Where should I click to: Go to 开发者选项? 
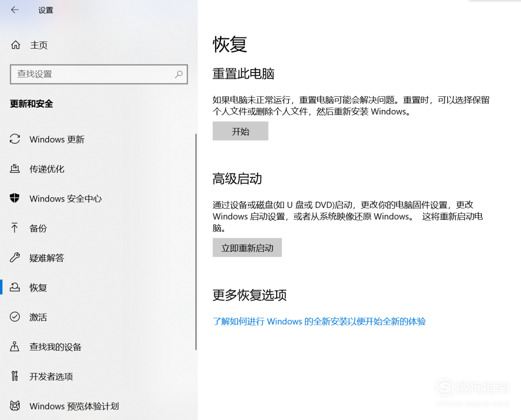pyautogui.click(x=51, y=376)
